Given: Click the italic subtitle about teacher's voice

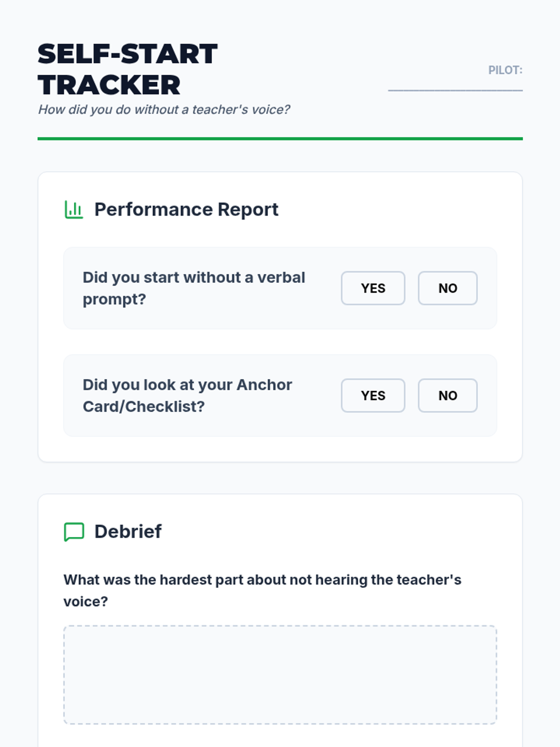Looking at the screenshot, I should point(164,110).
